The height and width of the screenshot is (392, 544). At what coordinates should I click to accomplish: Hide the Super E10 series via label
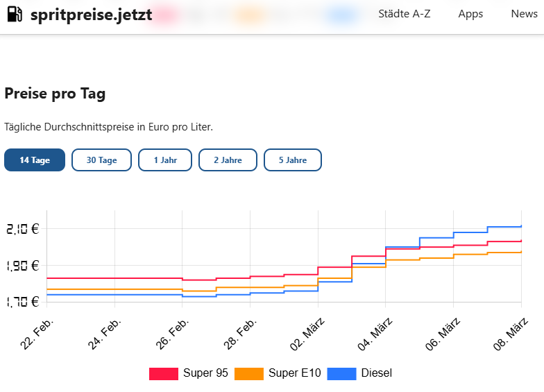pyautogui.click(x=295, y=373)
